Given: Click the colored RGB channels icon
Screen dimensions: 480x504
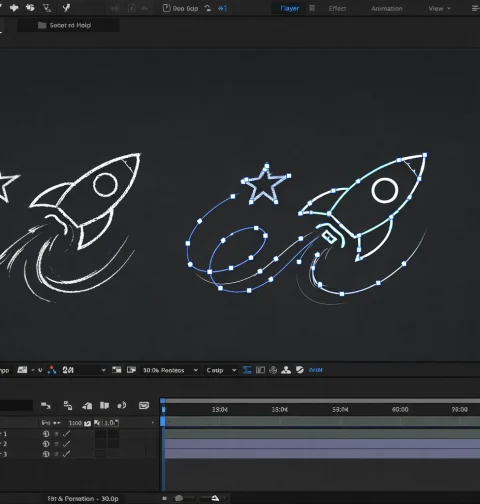Looking at the screenshot, I should point(52,370).
